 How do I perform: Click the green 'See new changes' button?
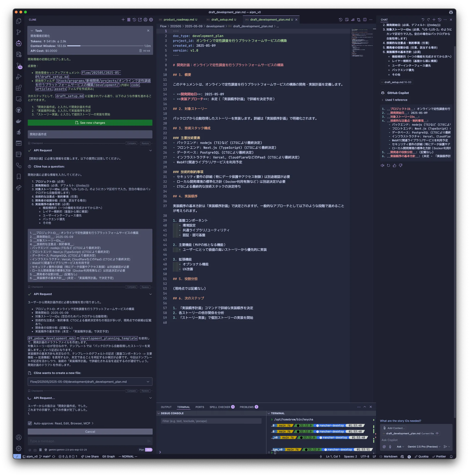click(90, 123)
